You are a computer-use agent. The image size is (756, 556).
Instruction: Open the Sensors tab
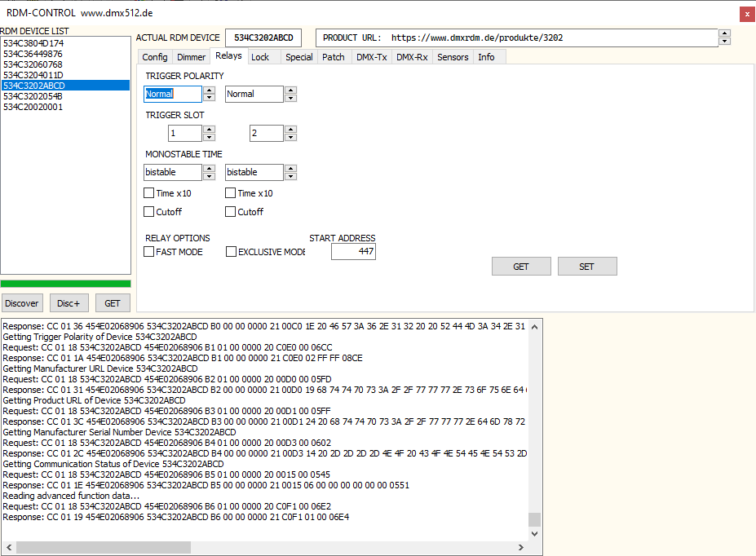(x=453, y=57)
